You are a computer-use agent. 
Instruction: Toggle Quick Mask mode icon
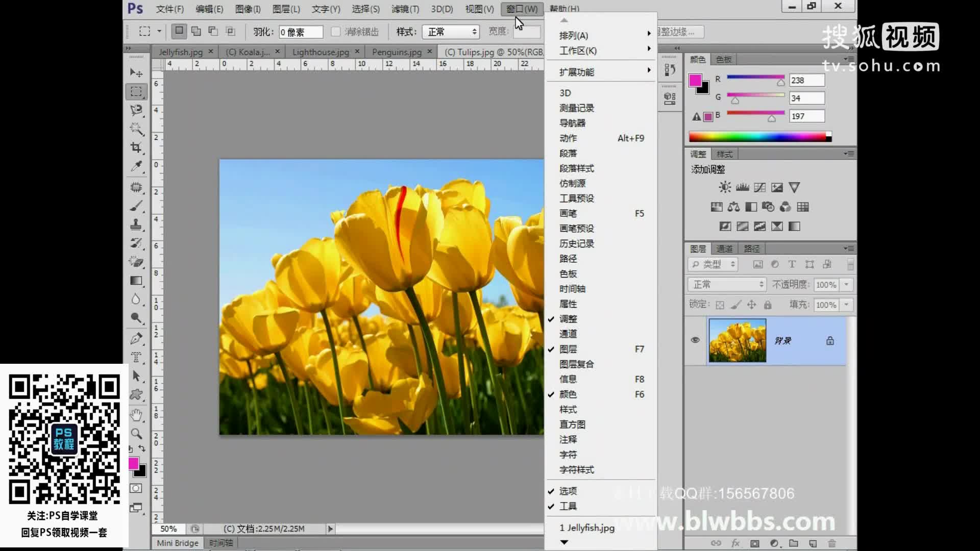click(x=136, y=489)
